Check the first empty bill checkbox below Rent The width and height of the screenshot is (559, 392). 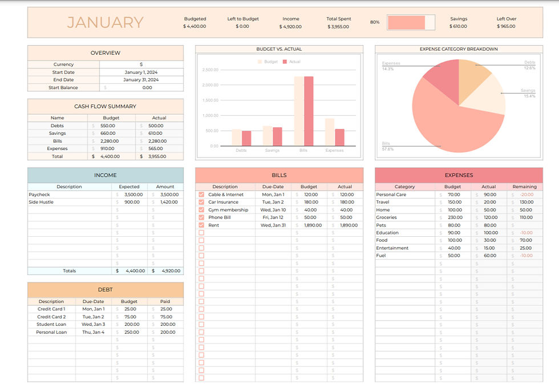coord(201,232)
